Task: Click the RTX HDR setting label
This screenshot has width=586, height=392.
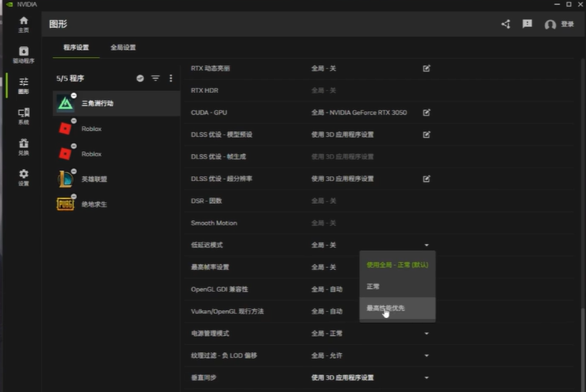Action: (204, 90)
